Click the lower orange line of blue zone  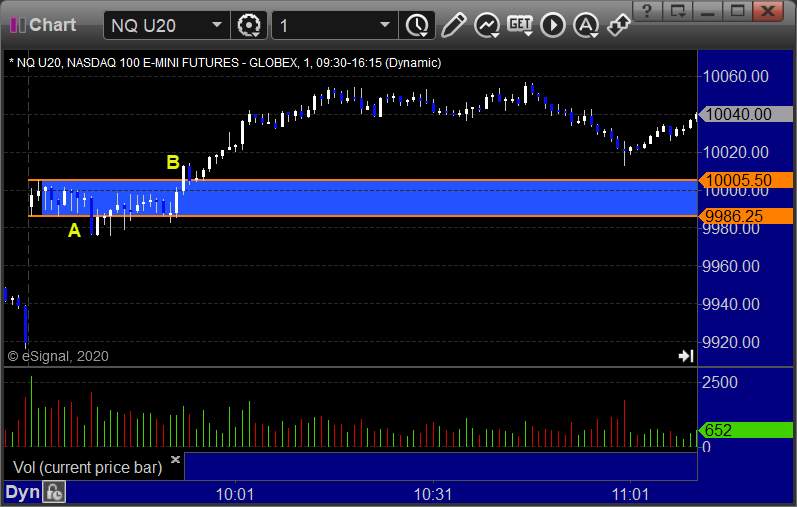363,216
